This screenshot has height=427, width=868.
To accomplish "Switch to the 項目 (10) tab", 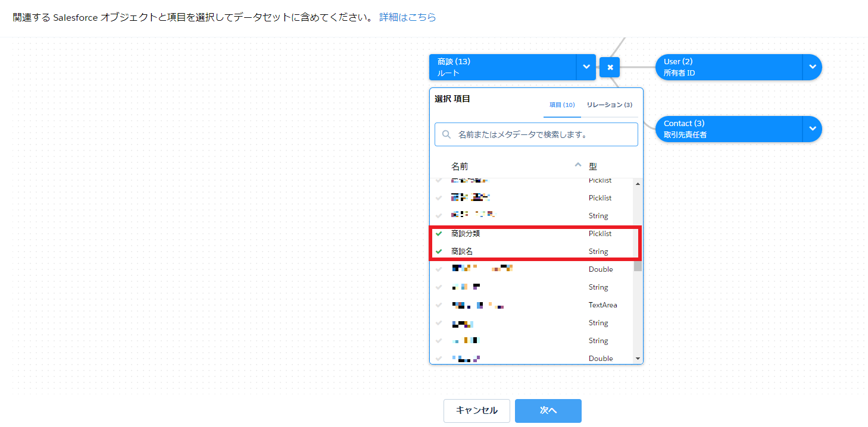I will [561, 105].
